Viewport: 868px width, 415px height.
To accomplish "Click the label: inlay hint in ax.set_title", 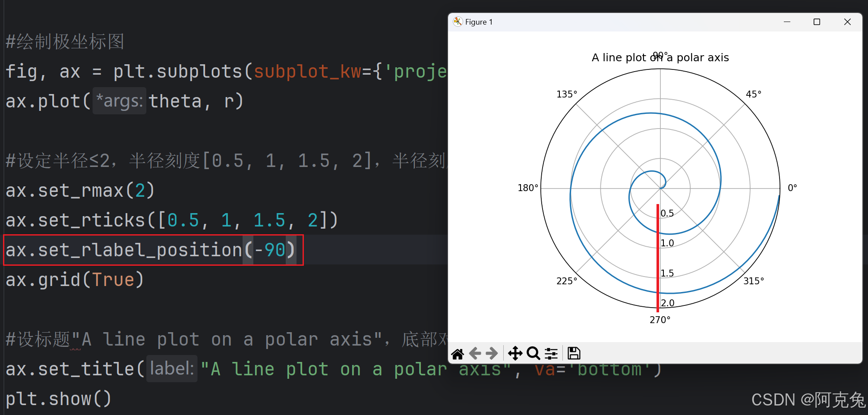I will [x=171, y=369].
